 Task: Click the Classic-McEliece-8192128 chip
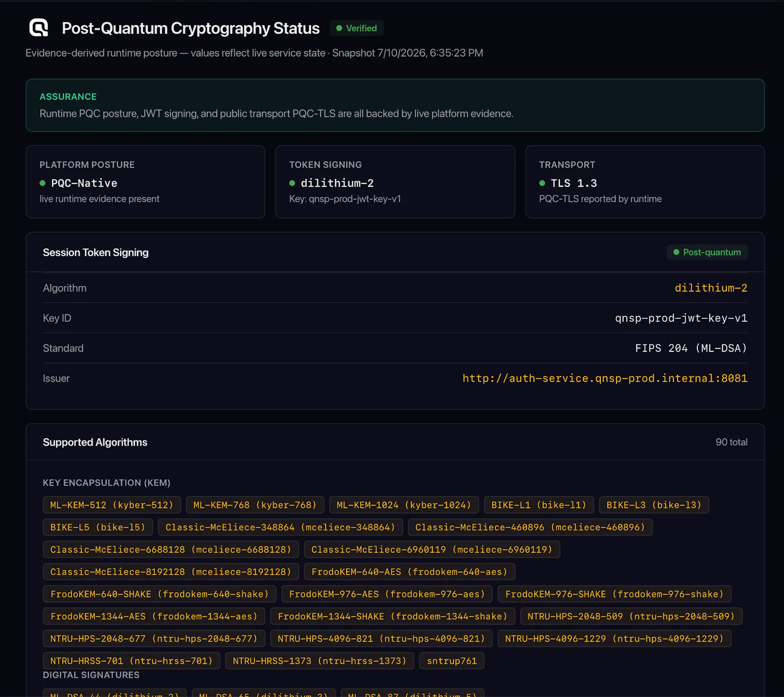click(171, 572)
